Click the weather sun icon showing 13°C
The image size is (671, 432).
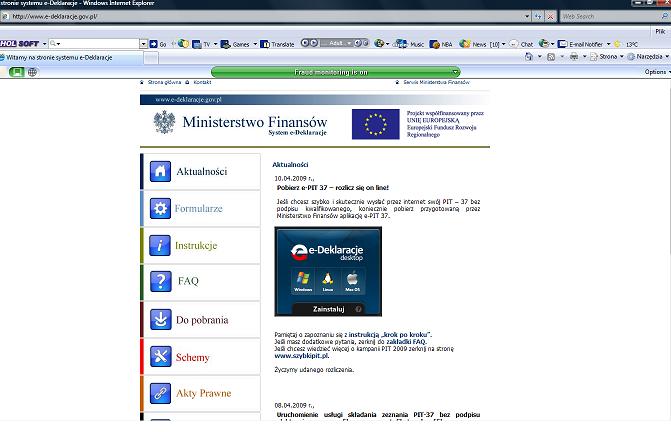pyautogui.click(x=617, y=44)
